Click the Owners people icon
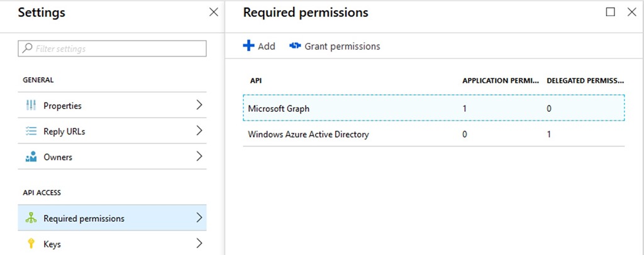644x255 pixels. click(x=30, y=157)
